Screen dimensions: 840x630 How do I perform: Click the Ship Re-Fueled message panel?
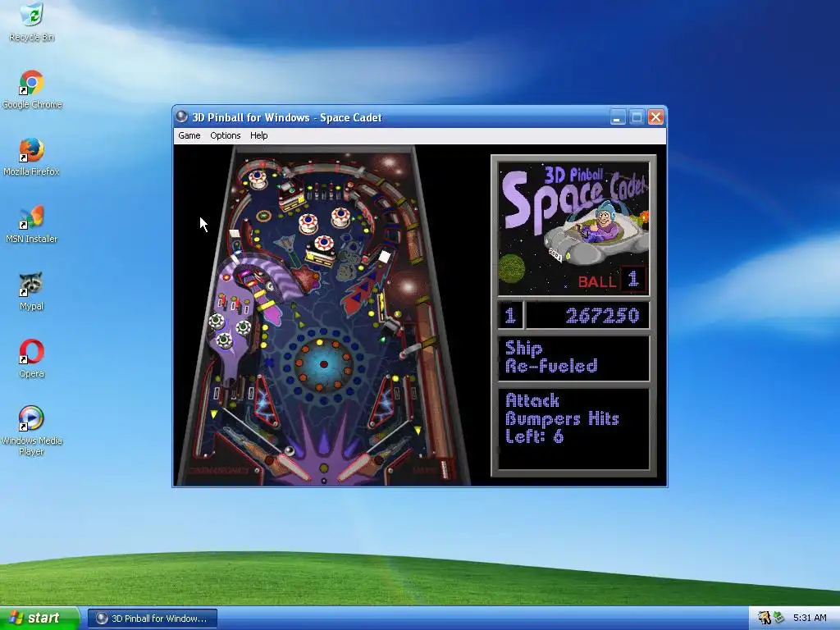pyautogui.click(x=573, y=358)
